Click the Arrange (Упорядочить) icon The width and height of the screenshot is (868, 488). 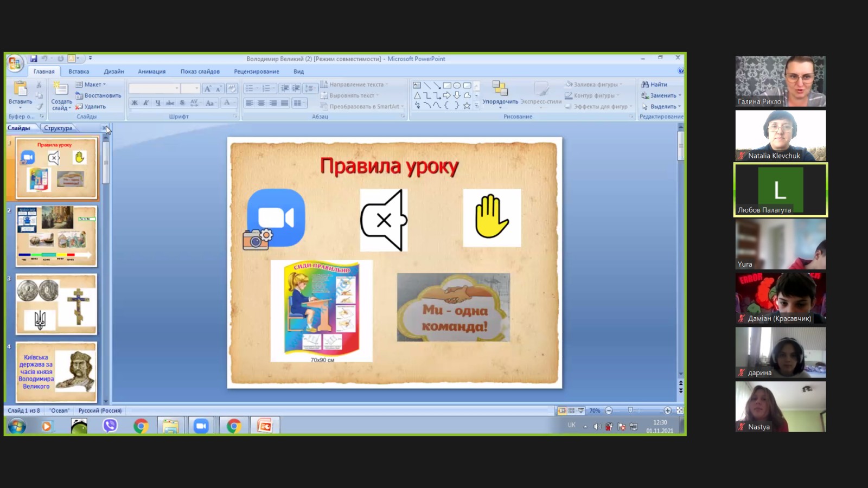tap(500, 88)
